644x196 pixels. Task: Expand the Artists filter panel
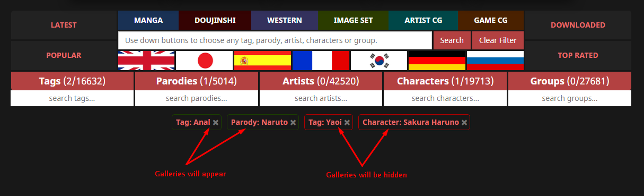pyautogui.click(x=321, y=81)
